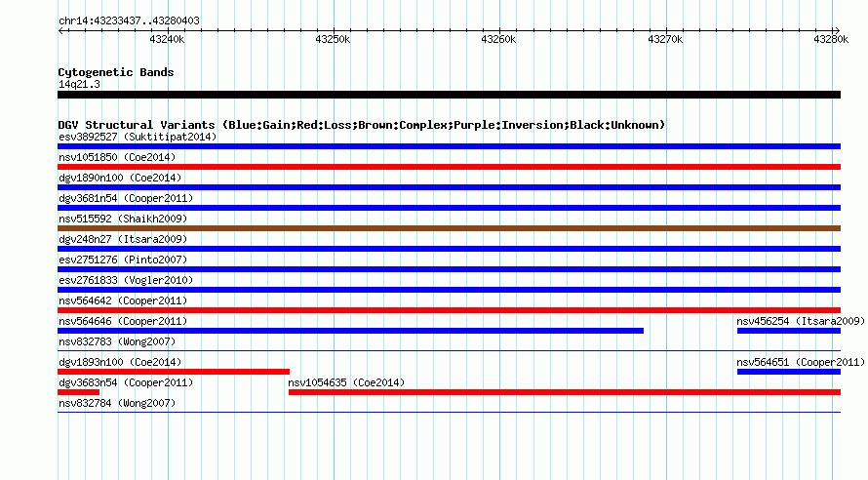Click the nsv564642 (Cooper2011) label
The image size is (868, 480).
click(123, 300)
